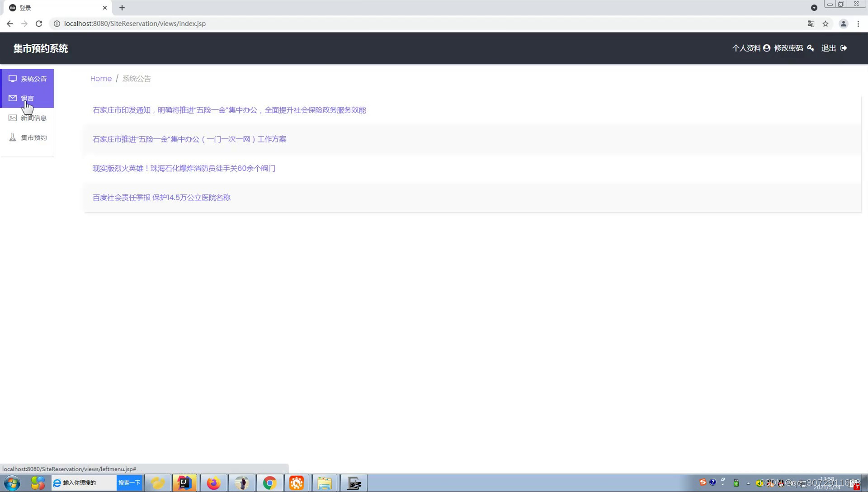Click the translate page icon
The height and width of the screenshot is (492, 868).
coord(811,24)
